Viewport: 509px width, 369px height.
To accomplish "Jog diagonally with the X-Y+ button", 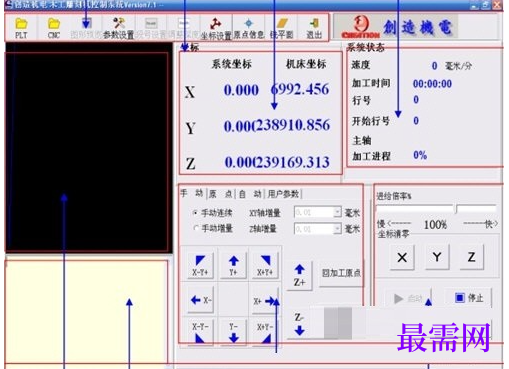I will [x=200, y=265].
